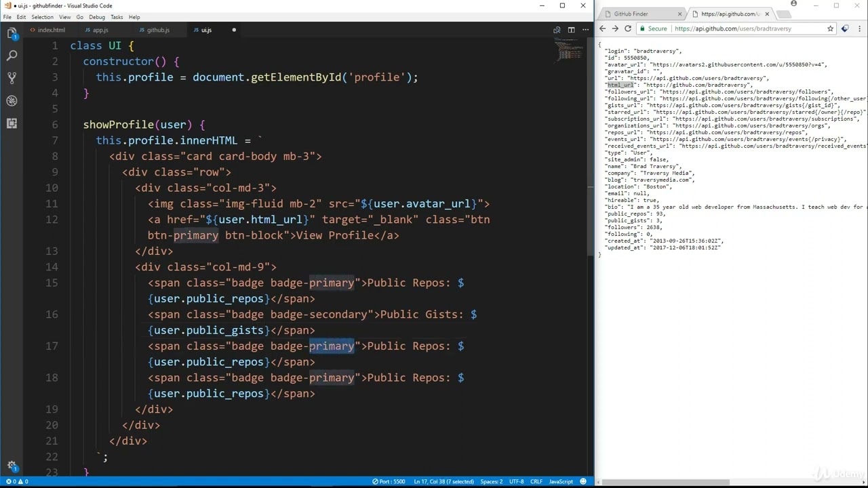This screenshot has height=488, width=868.
Task: Click the Chrome profile avatar icon
Action: point(793,4)
